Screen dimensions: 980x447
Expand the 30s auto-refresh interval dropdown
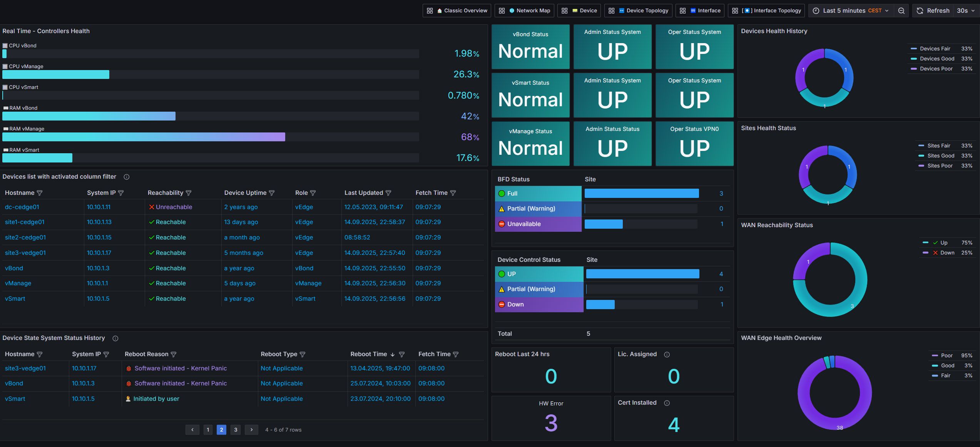pos(964,10)
